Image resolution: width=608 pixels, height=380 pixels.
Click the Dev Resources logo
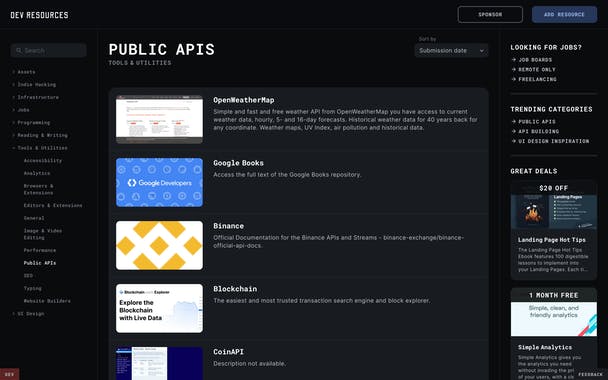pyautogui.click(x=39, y=15)
